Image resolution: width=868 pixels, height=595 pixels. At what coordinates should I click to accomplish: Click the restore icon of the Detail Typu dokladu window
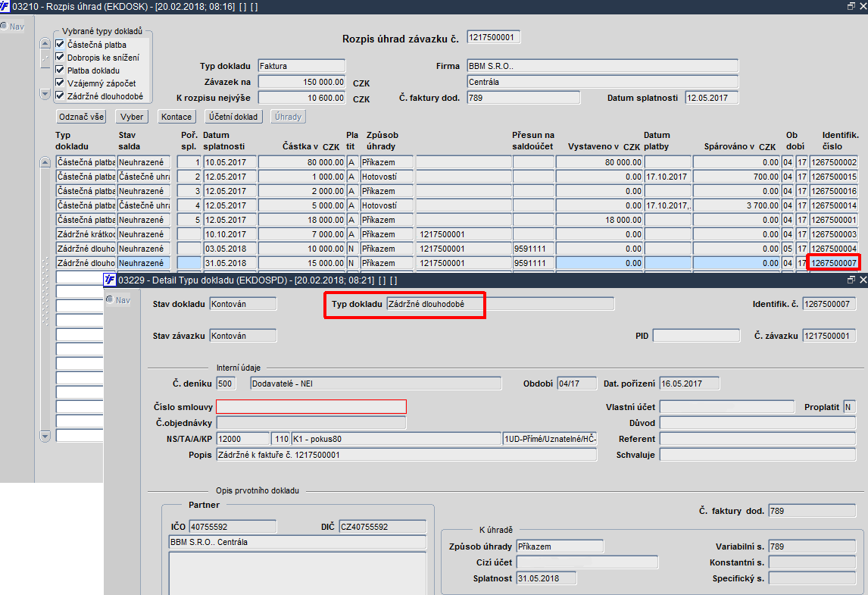click(851, 280)
